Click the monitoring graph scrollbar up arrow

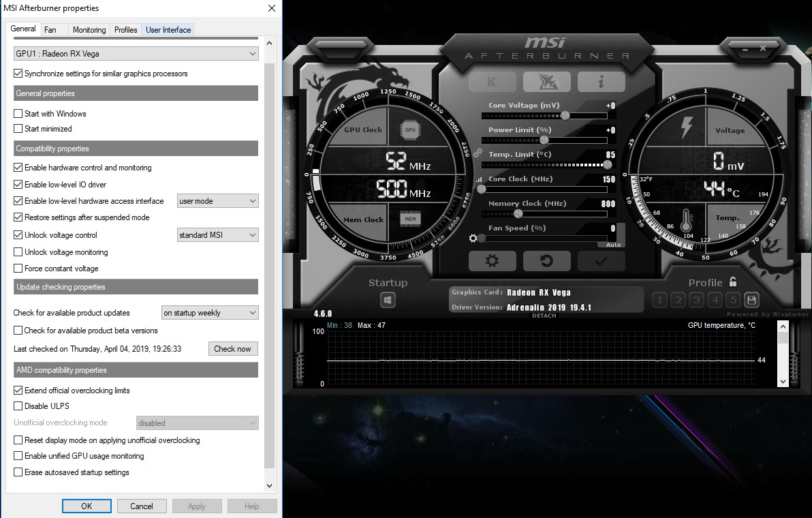(x=783, y=326)
